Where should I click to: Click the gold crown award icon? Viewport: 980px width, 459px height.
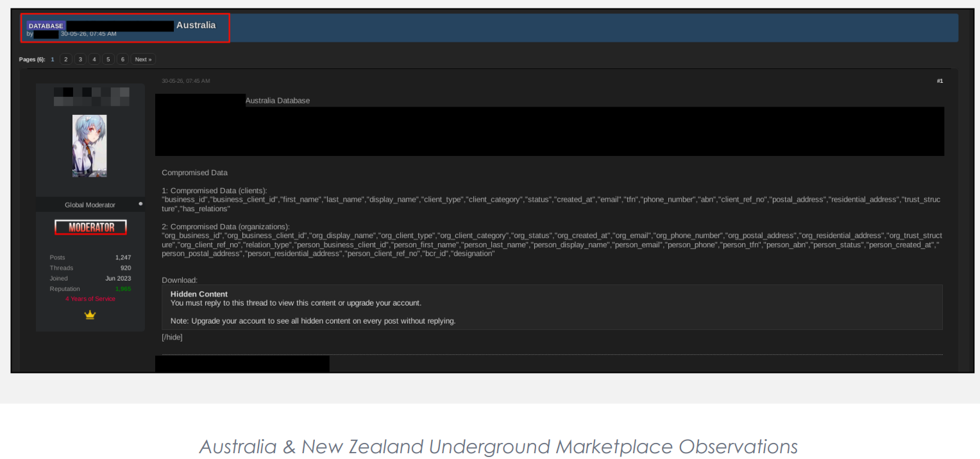pyautogui.click(x=90, y=315)
